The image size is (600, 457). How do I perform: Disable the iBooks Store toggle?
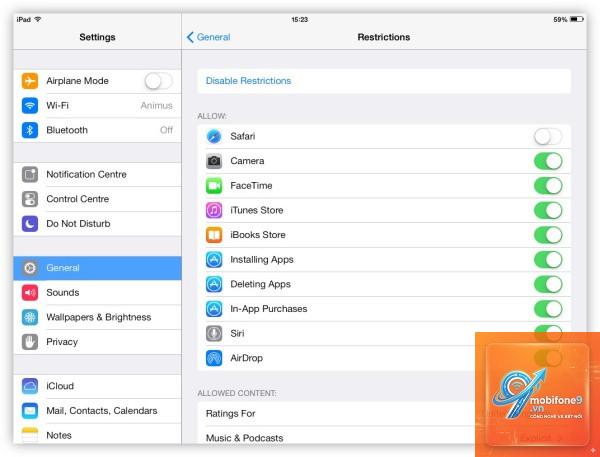click(548, 235)
